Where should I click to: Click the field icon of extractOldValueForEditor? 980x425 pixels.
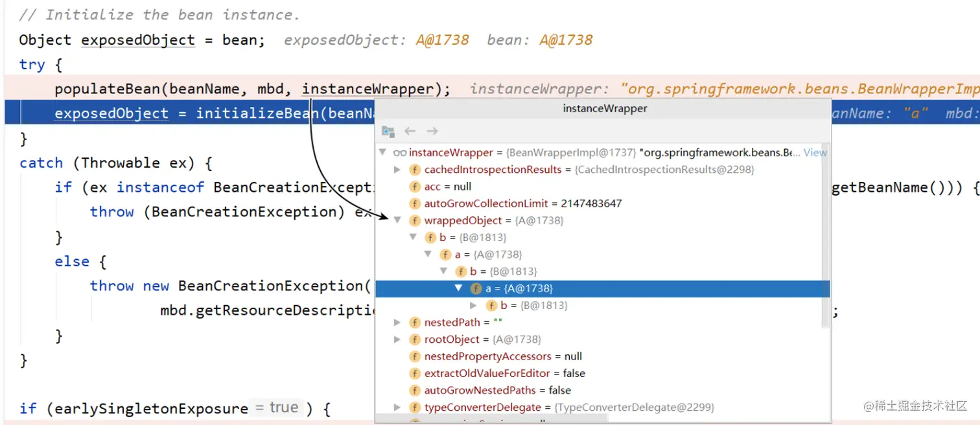click(x=415, y=373)
